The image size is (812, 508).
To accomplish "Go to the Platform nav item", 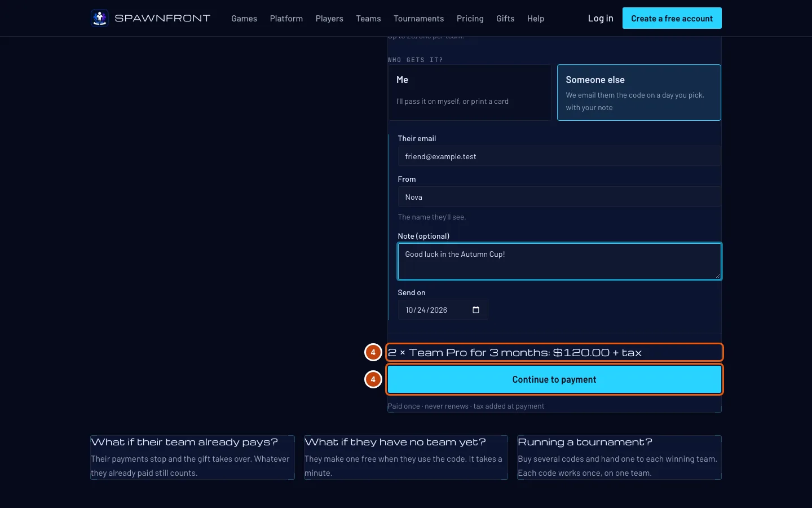I will 286,19.
